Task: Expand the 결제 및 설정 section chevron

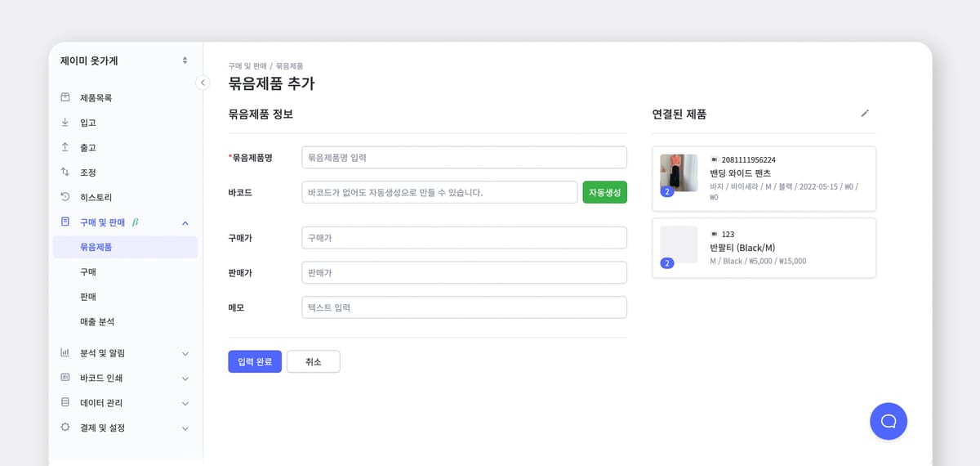Action: pos(185,428)
